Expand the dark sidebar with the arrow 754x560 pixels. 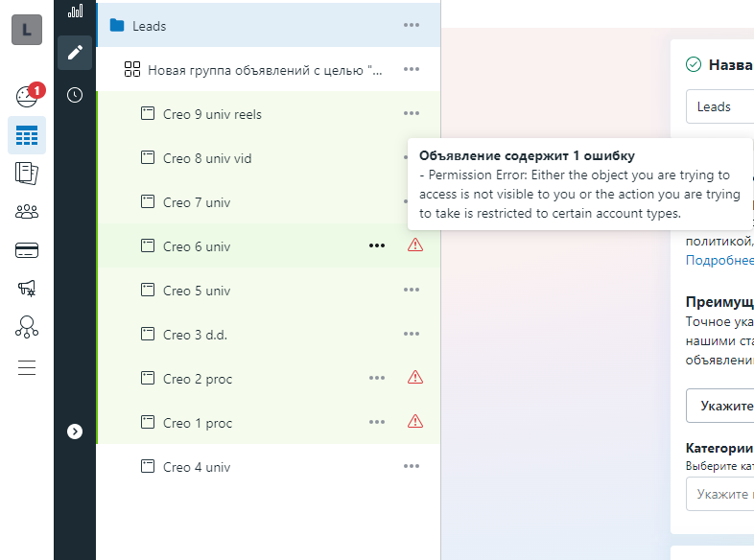(x=75, y=432)
